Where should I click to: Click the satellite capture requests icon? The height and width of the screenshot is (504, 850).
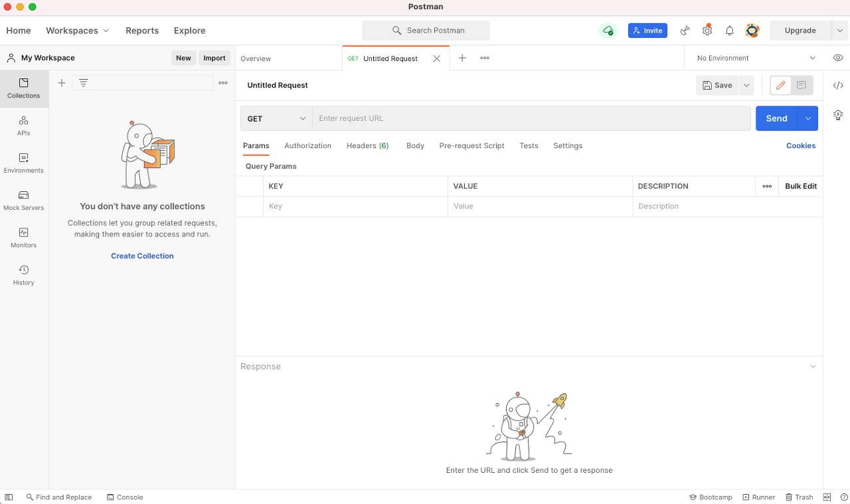click(685, 31)
